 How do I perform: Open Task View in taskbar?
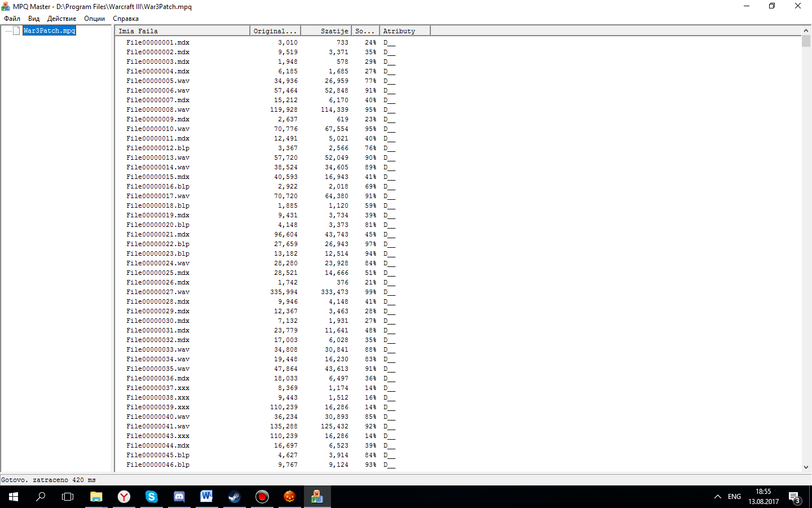tap(68, 497)
